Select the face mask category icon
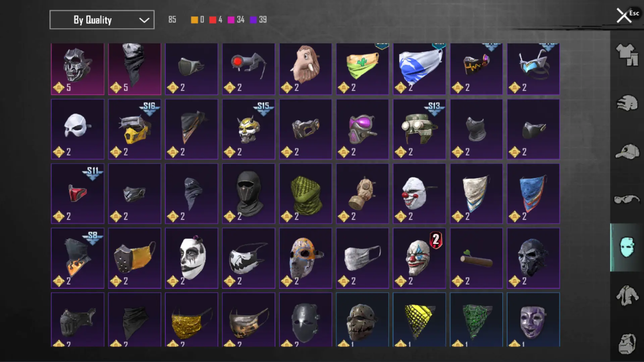This screenshot has width=644, height=362. (627, 247)
